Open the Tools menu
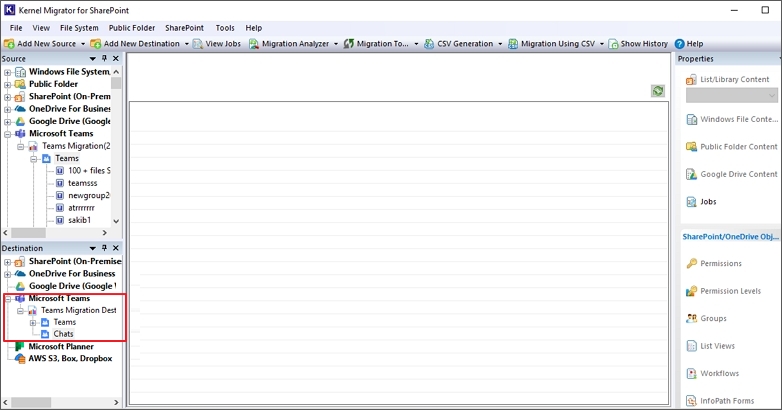The image size is (782, 410). (225, 28)
